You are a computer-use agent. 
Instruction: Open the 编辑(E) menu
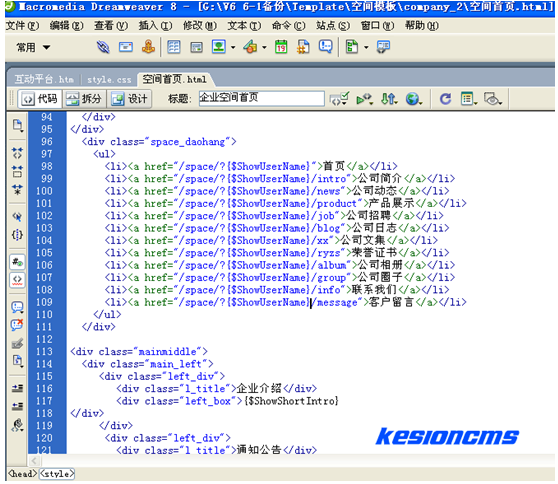67,26
